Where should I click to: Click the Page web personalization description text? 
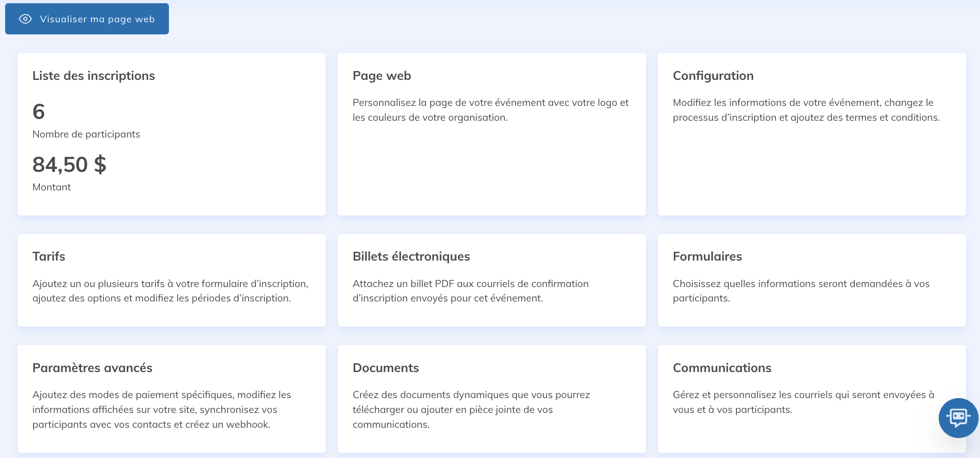[x=490, y=110]
